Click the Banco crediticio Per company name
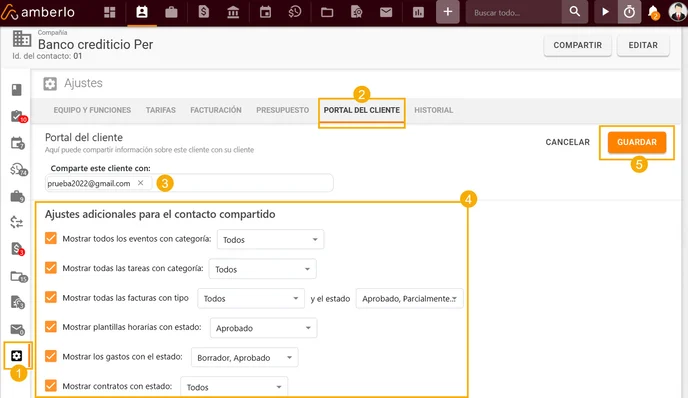Viewport: 688px width, 398px height. (x=95, y=45)
